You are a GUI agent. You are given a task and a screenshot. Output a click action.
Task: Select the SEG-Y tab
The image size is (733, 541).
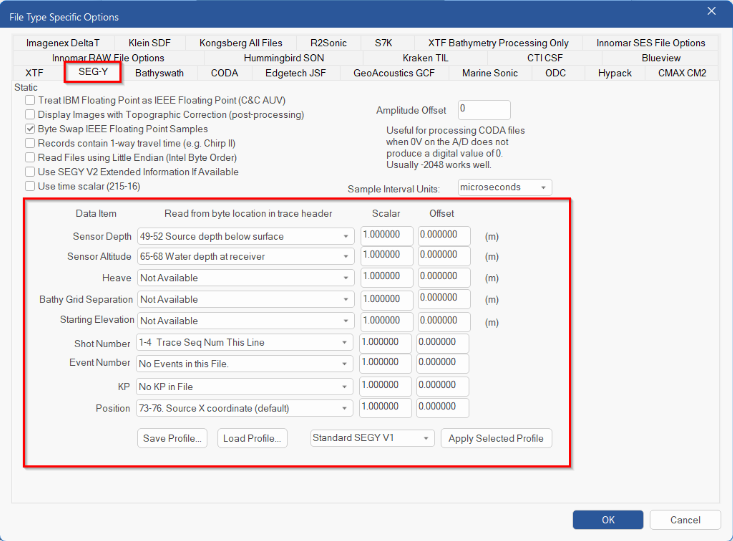tap(93, 72)
